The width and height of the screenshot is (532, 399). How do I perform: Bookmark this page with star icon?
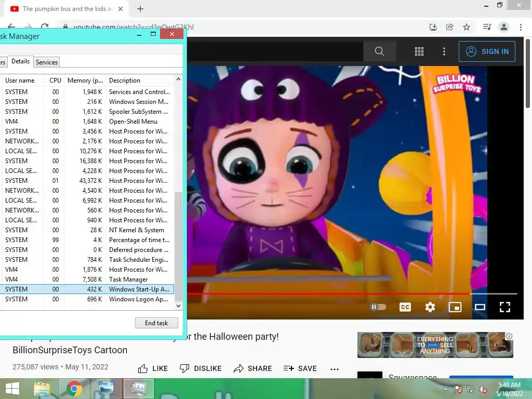(467, 27)
